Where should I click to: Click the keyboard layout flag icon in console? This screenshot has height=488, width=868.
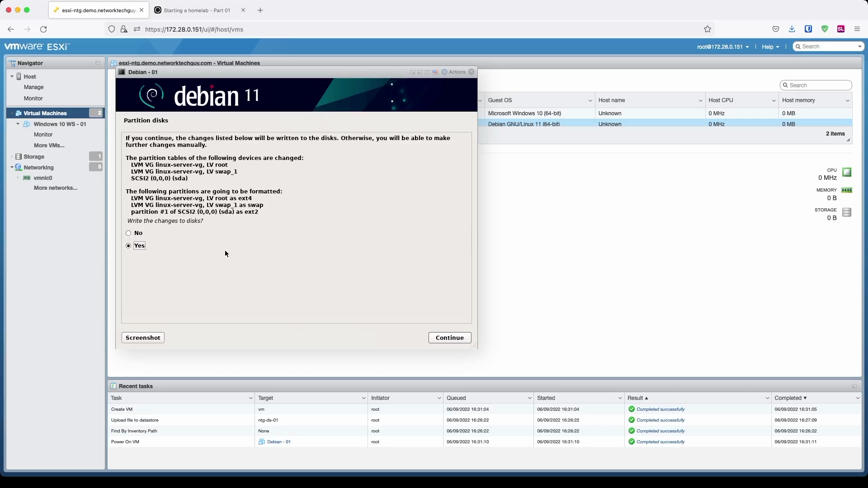[x=435, y=72]
